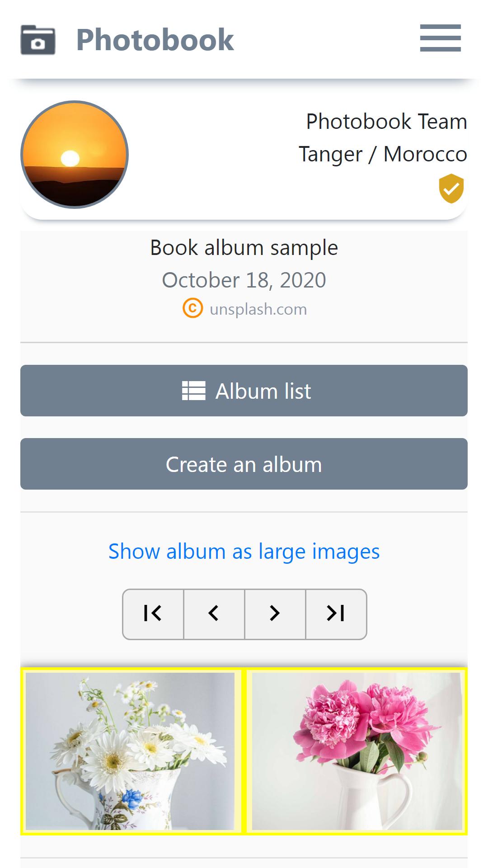Click the orange copyright icon
The width and height of the screenshot is (488, 868).
click(192, 309)
